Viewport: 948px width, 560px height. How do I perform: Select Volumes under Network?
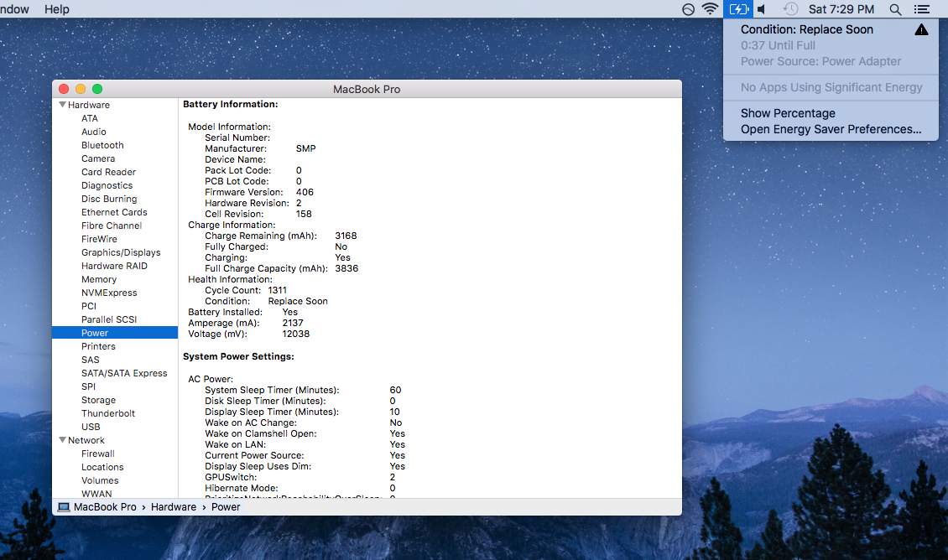pos(100,480)
